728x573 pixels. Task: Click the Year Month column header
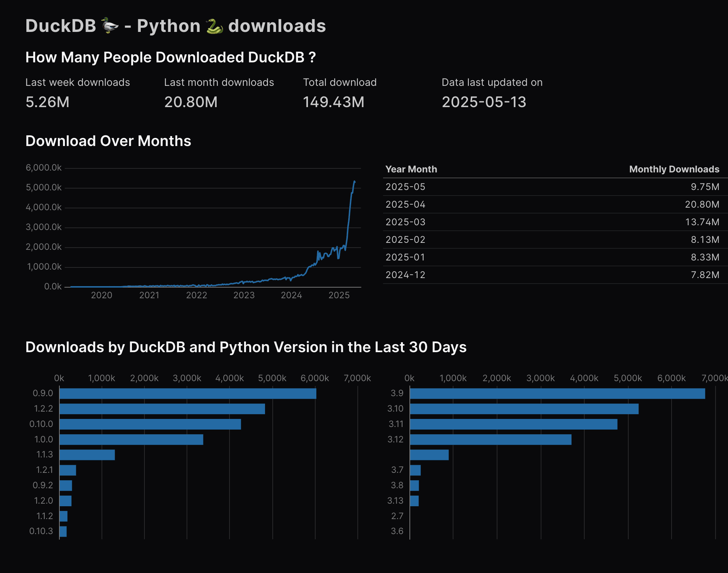point(411,169)
